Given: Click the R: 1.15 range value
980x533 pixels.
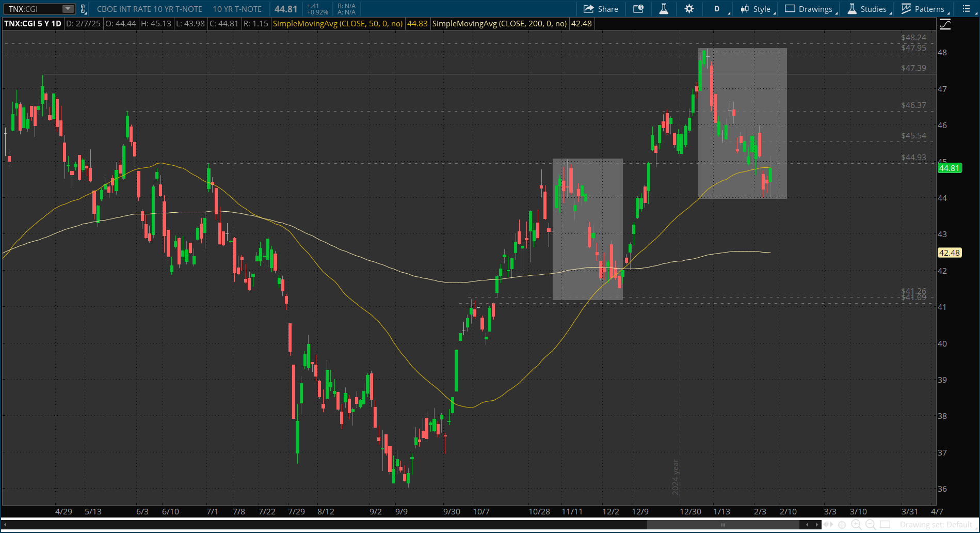Looking at the screenshot, I should coord(256,23).
